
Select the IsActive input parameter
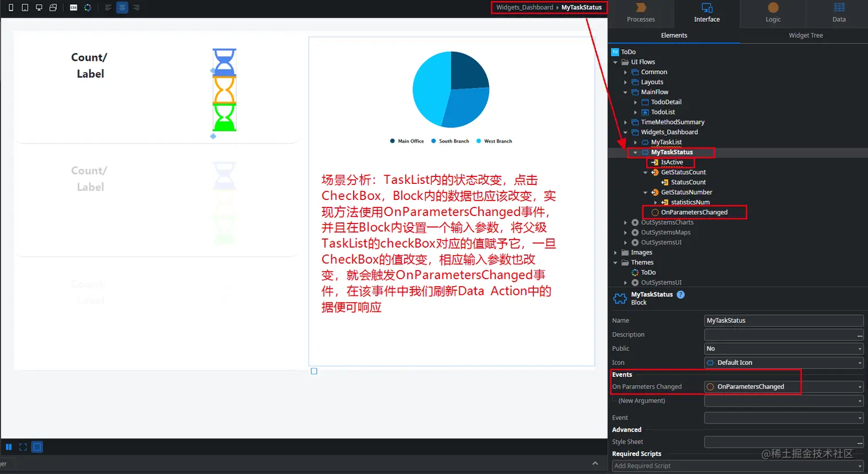tap(671, 163)
